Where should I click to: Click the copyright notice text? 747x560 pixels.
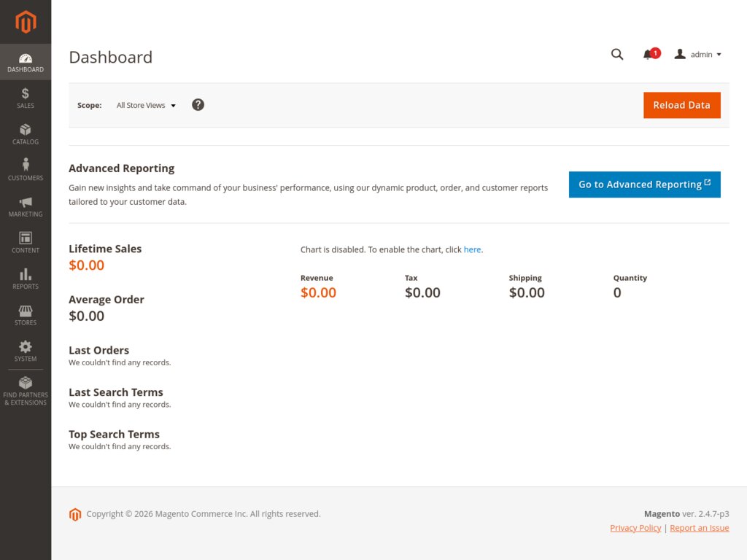tap(204, 514)
